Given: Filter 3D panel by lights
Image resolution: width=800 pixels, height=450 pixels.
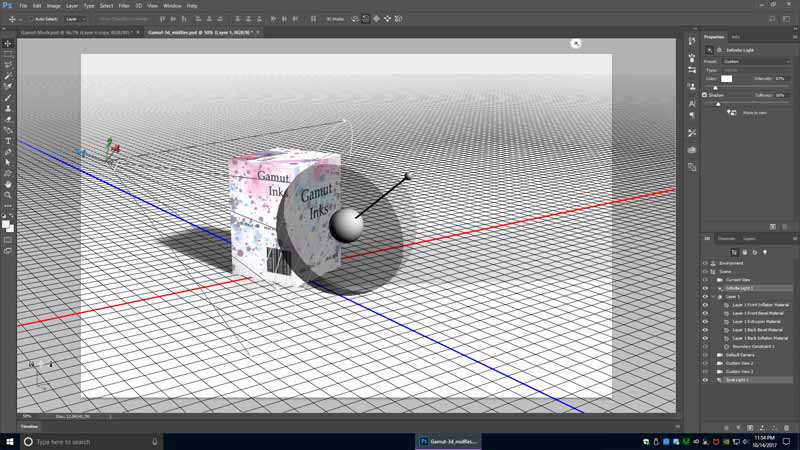Looking at the screenshot, I should point(765,252).
